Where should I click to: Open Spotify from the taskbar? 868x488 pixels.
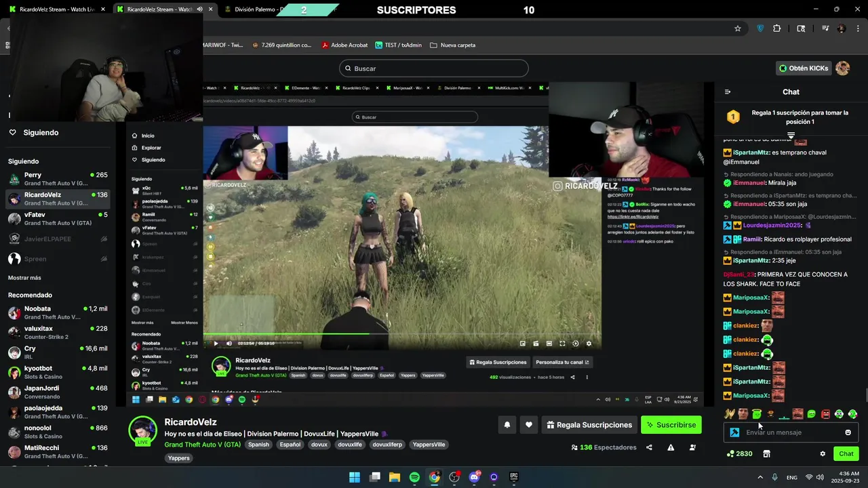(414, 477)
